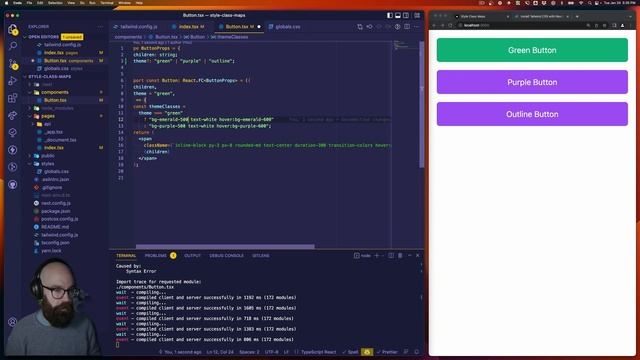Open next.config.js in the file tree
Screen dimensions: 640x360
56,203
